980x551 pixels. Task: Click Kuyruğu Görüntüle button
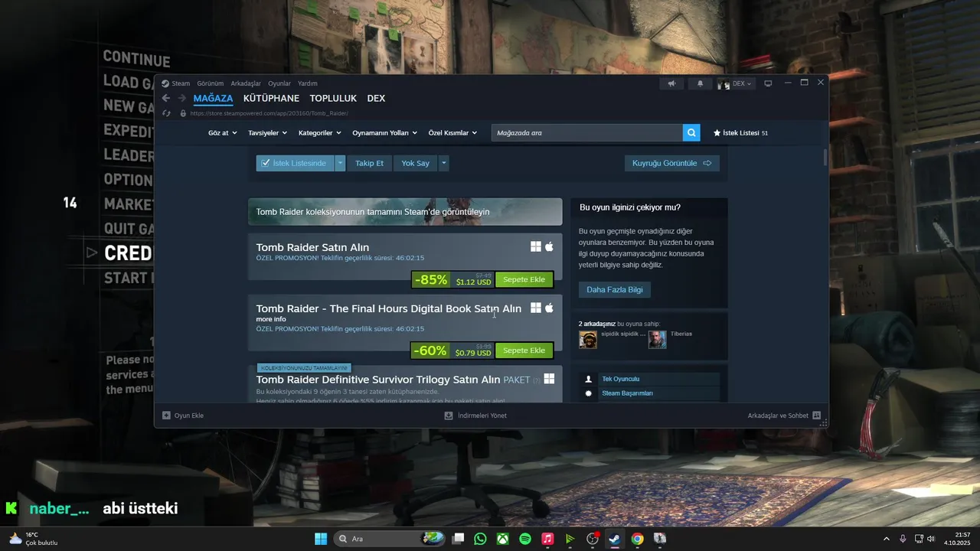pyautogui.click(x=672, y=163)
